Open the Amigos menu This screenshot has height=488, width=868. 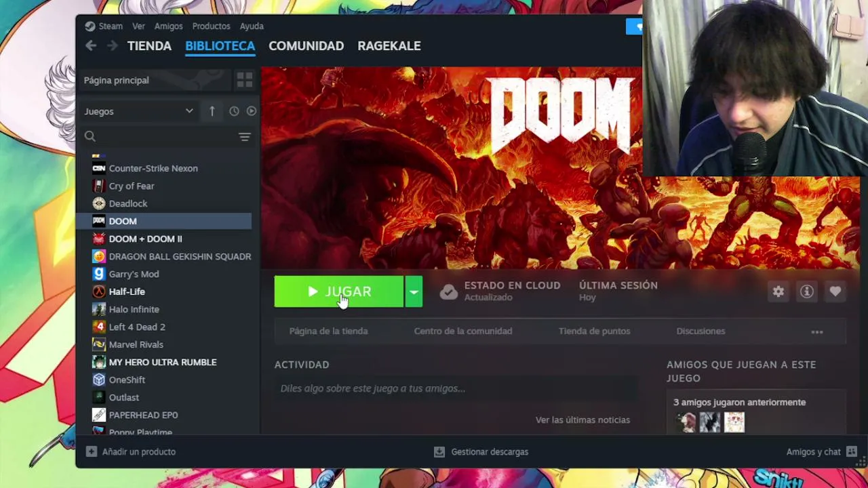coord(169,26)
